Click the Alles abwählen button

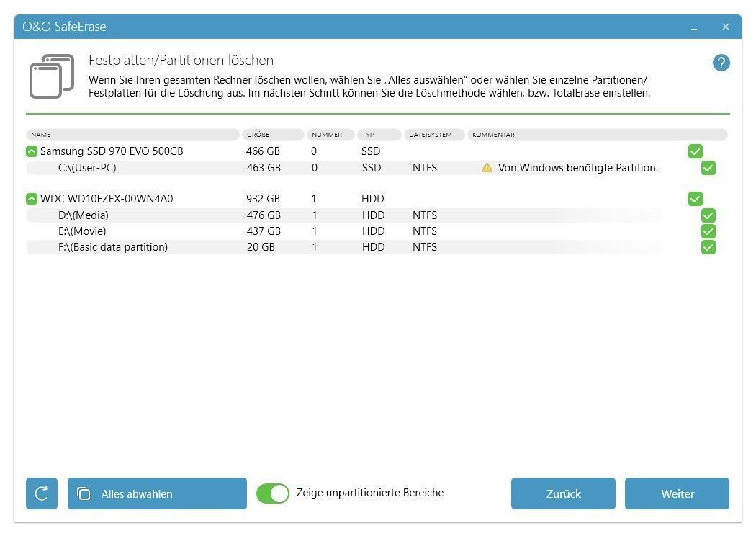pyautogui.click(x=157, y=493)
